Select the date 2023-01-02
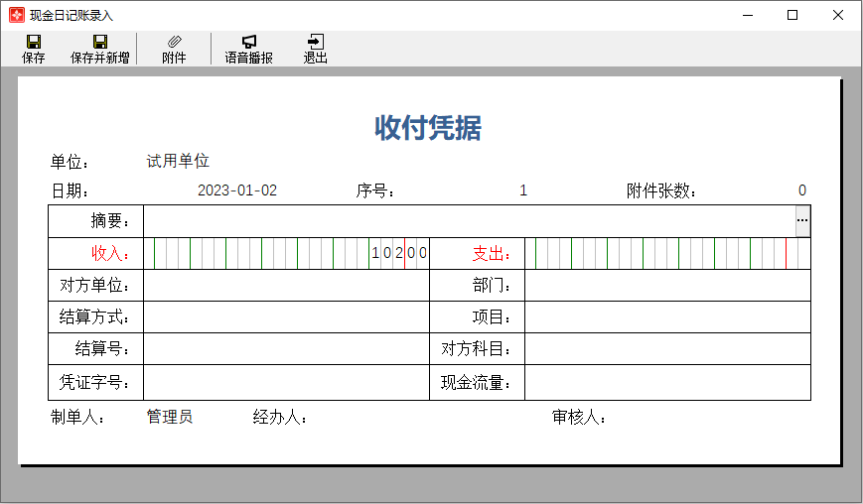Viewport: 863px width, 504px height. tap(237, 190)
